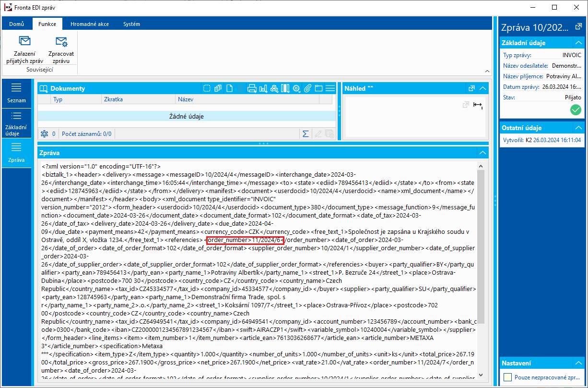Click gear settings icon in Dokumenty toolbar
Viewport: 588px width, 388px height.
click(x=296, y=88)
